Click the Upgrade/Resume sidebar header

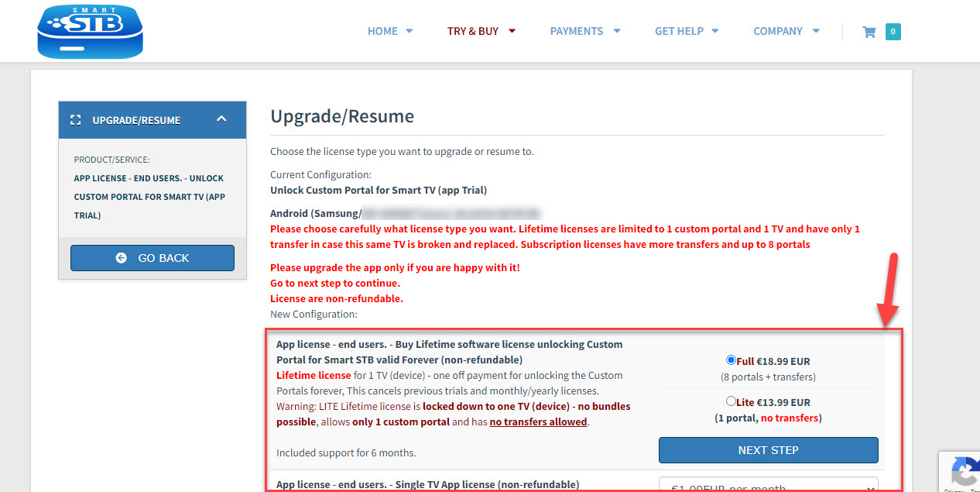136,120
